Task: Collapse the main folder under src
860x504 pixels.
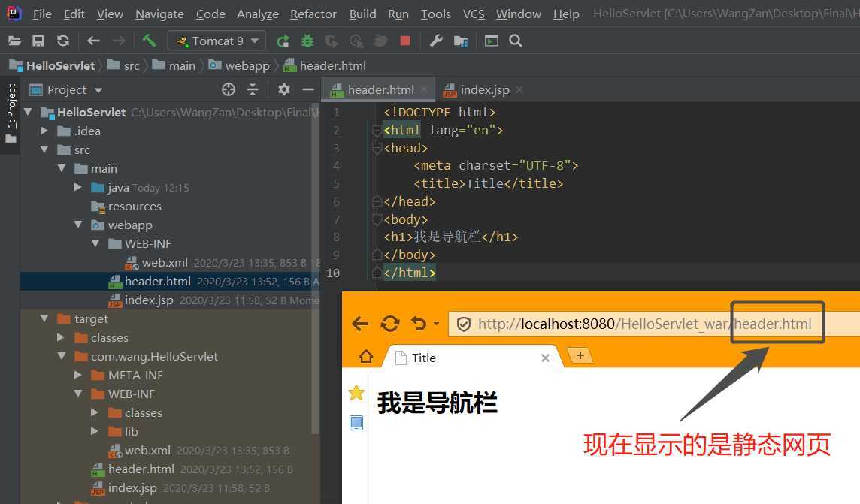Action: (x=62, y=168)
